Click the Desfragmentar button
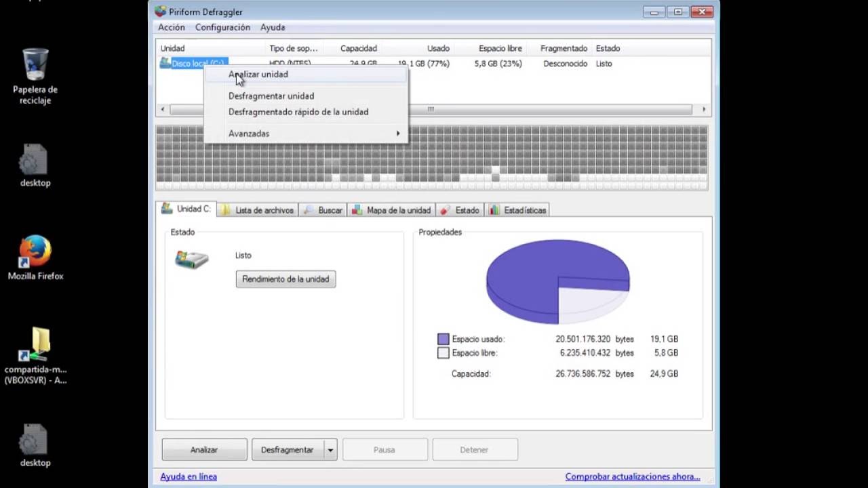Screen dimensions: 868x488 coord(288,449)
